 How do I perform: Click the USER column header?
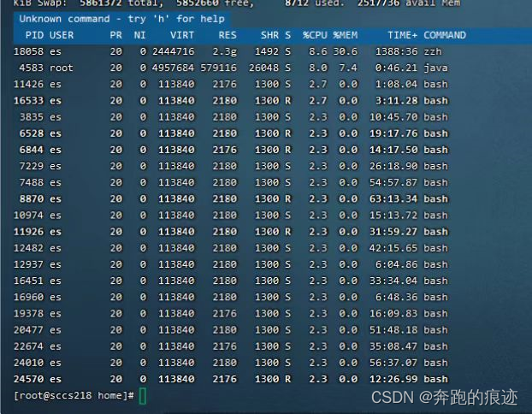(x=62, y=35)
